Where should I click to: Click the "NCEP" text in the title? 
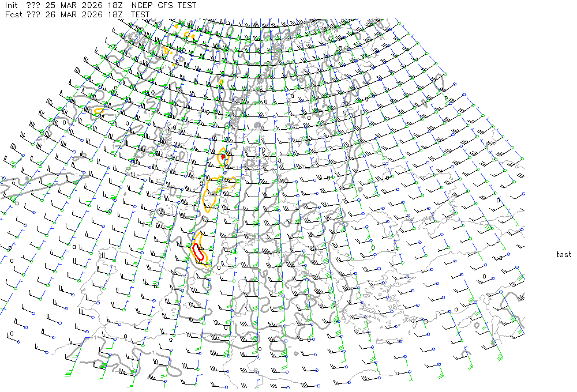pos(142,5)
